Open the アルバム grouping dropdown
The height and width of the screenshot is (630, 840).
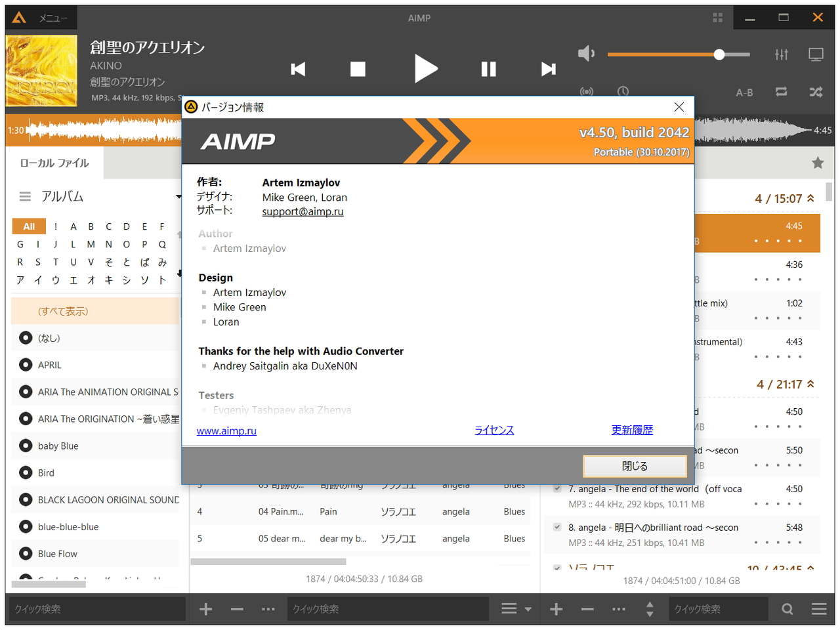[178, 196]
